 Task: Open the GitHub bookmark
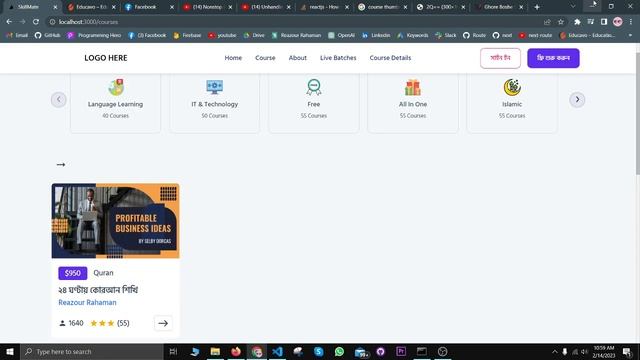pos(47,36)
